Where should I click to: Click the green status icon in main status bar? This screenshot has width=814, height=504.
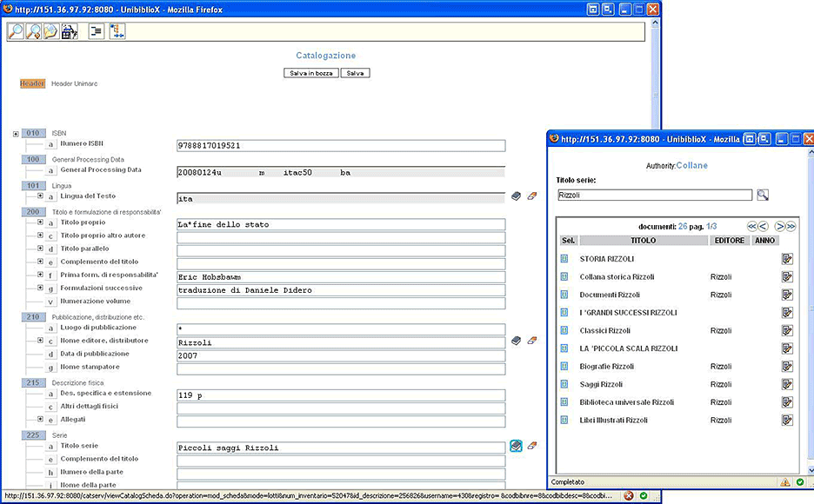(644, 495)
